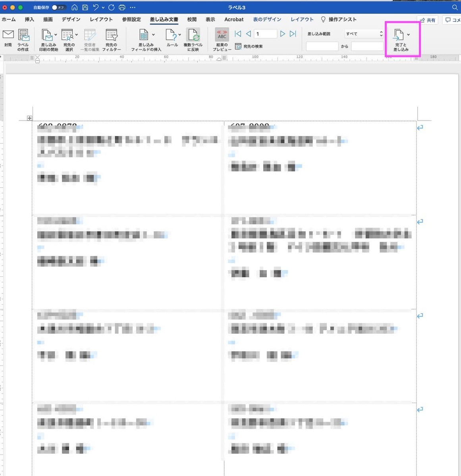Expand ルール dropdown arrow
The image size is (461, 476).
click(x=180, y=35)
